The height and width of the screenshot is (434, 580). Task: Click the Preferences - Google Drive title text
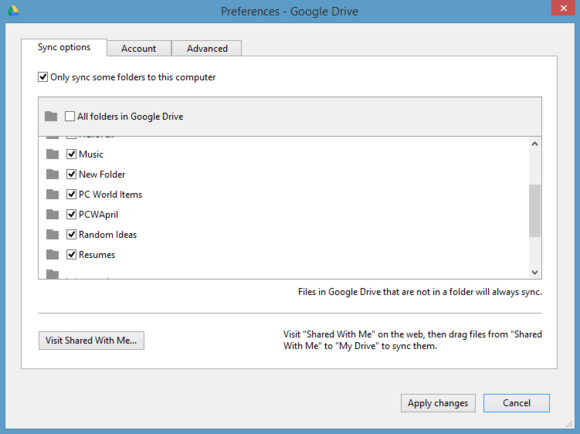[289, 11]
